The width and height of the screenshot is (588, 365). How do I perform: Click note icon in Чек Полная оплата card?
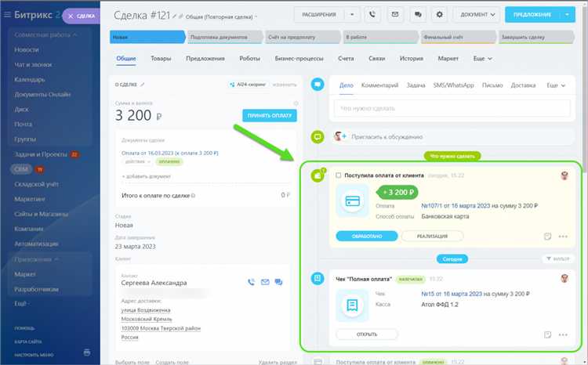click(x=547, y=334)
